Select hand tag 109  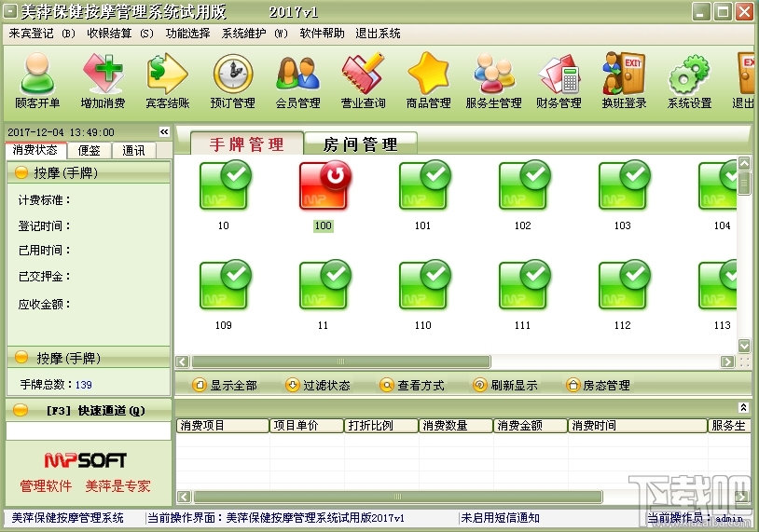[x=225, y=285]
